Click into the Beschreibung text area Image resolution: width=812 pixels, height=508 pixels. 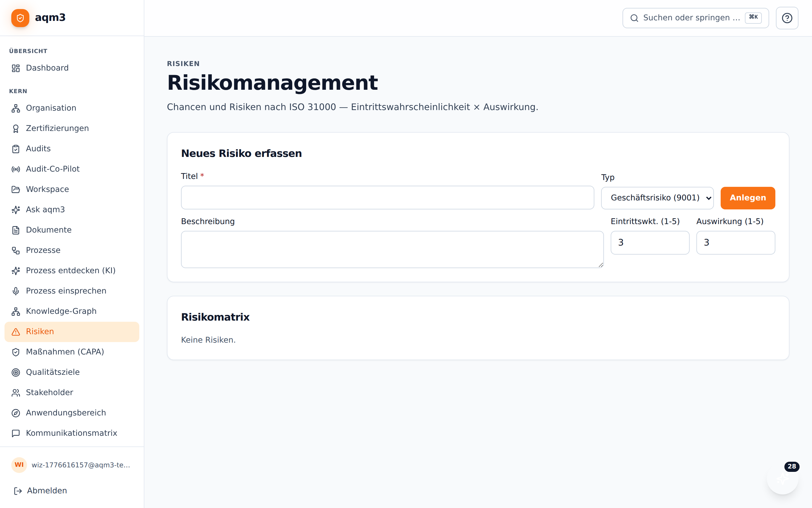pos(392,249)
